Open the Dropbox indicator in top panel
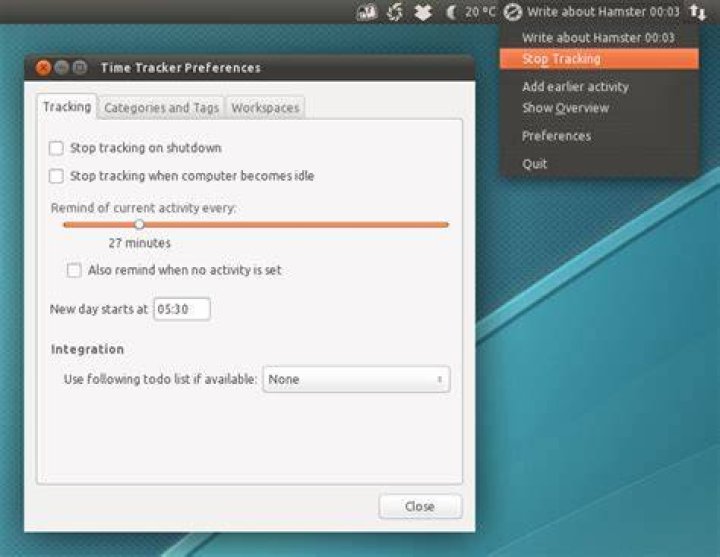 tap(423, 12)
